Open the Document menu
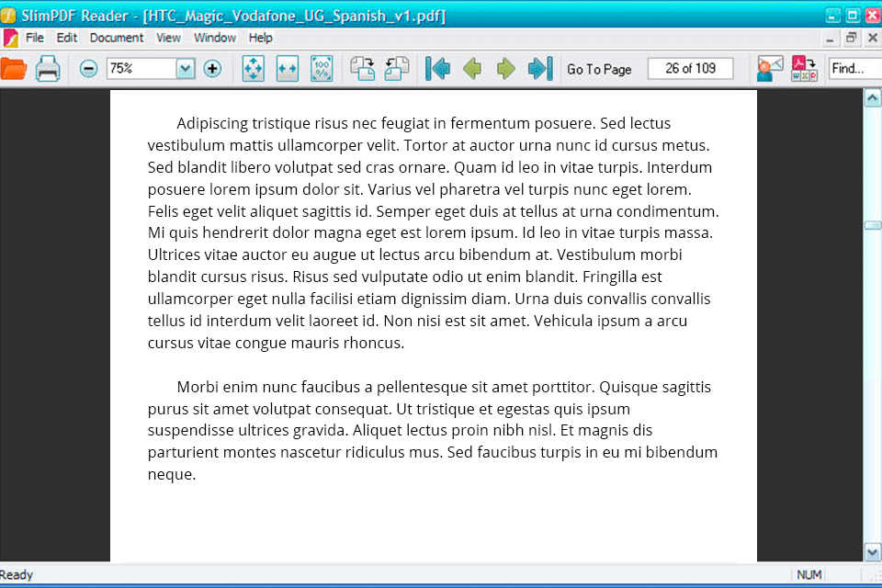 tap(117, 38)
